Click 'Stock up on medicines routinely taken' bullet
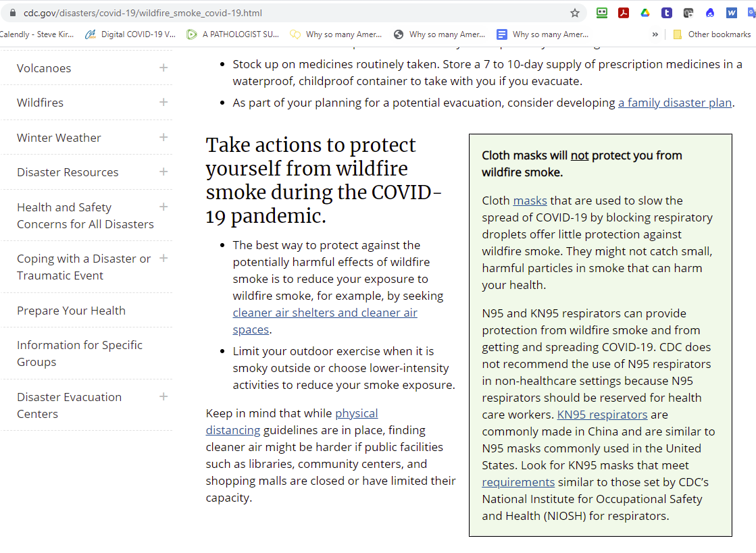The width and height of the screenshot is (756, 553). 487,73
